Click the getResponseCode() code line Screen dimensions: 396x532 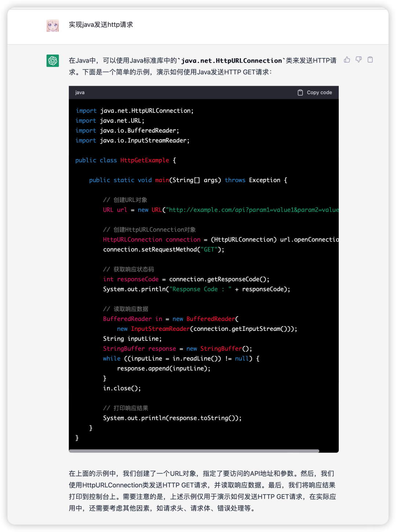(186, 279)
